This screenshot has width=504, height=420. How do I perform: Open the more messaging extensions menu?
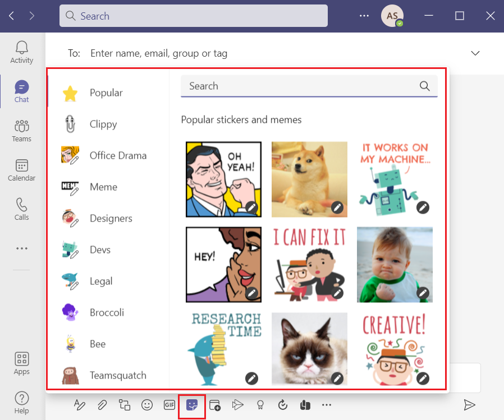pyautogui.click(x=327, y=405)
